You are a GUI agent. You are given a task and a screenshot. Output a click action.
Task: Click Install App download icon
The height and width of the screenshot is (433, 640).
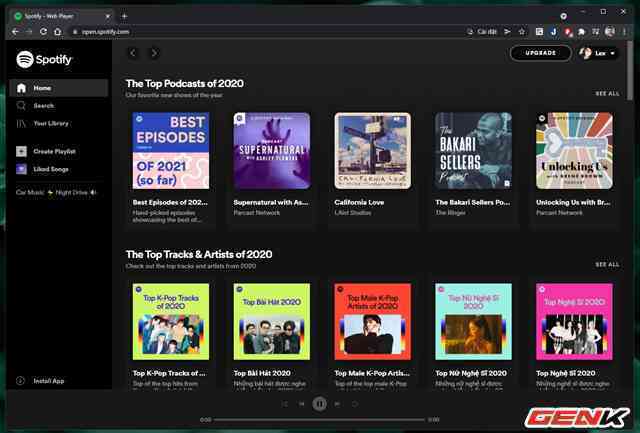coord(22,381)
